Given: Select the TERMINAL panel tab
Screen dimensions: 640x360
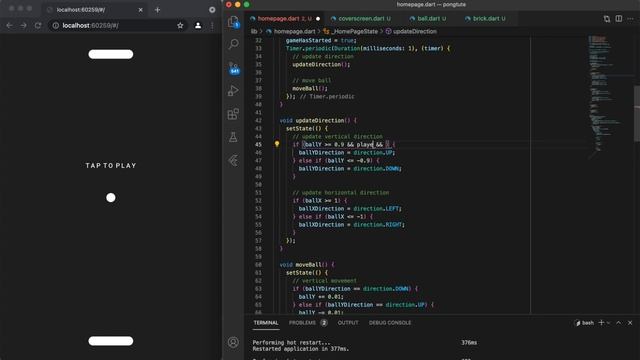Looking at the screenshot, I should pyautogui.click(x=266, y=322).
